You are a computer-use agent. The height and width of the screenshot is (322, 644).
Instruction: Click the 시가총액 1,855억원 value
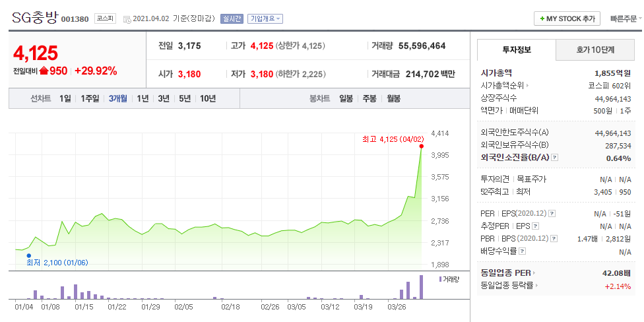coord(612,73)
